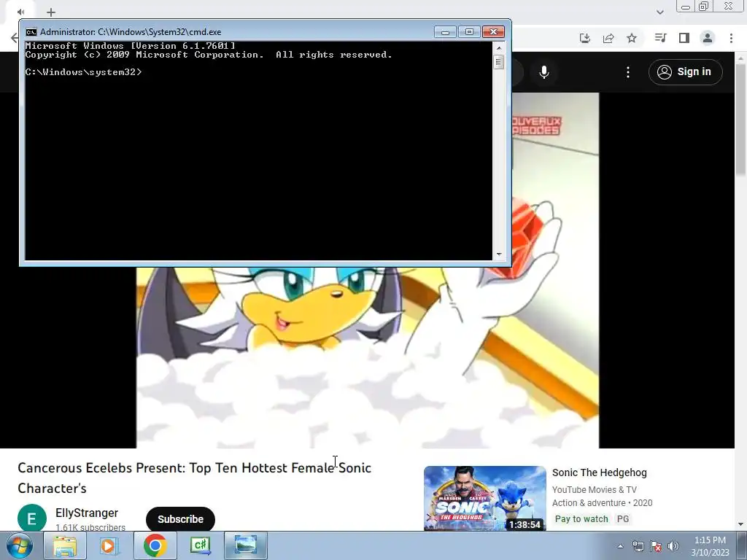Screen dimensions: 747x560
Task: Open EllyStranger channel name link
Action: click(87, 513)
